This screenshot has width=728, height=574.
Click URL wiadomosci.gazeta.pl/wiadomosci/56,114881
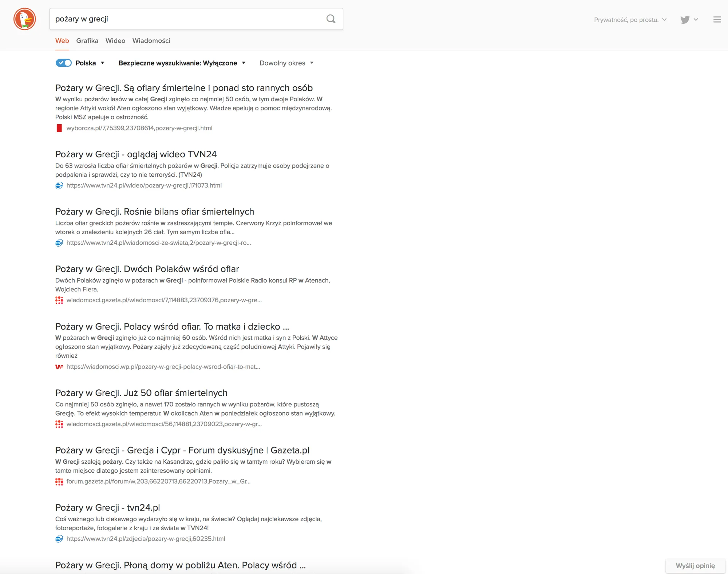point(164,424)
